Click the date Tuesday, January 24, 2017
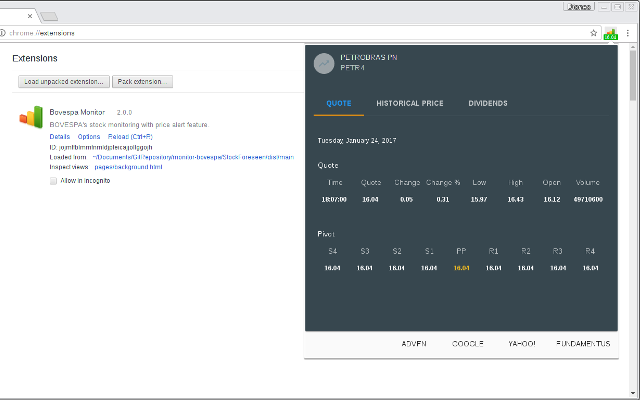The image size is (640, 400). pyautogui.click(x=357, y=140)
